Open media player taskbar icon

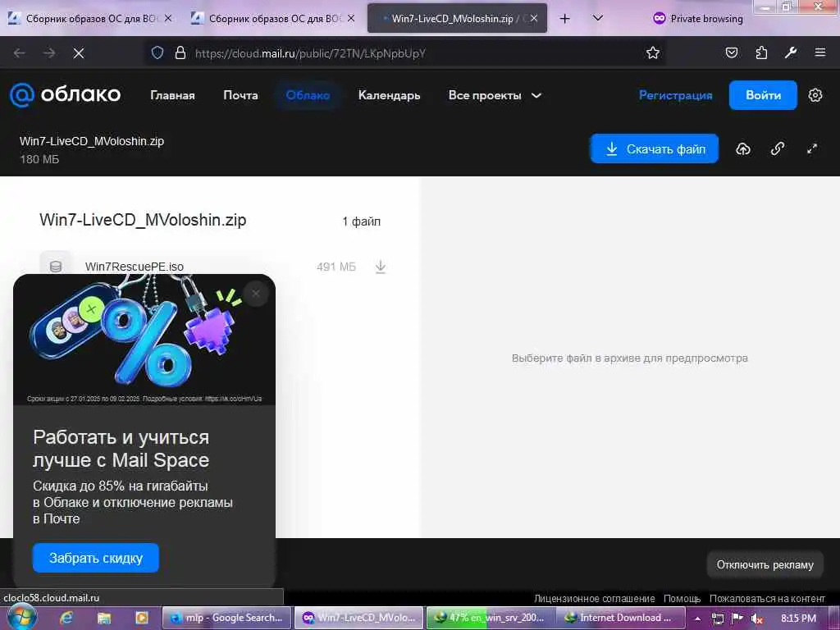(141, 618)
